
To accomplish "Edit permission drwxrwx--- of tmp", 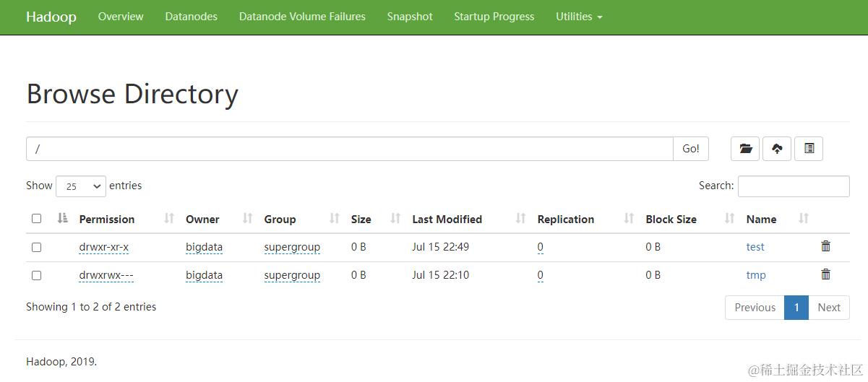I will click(106, 275).
